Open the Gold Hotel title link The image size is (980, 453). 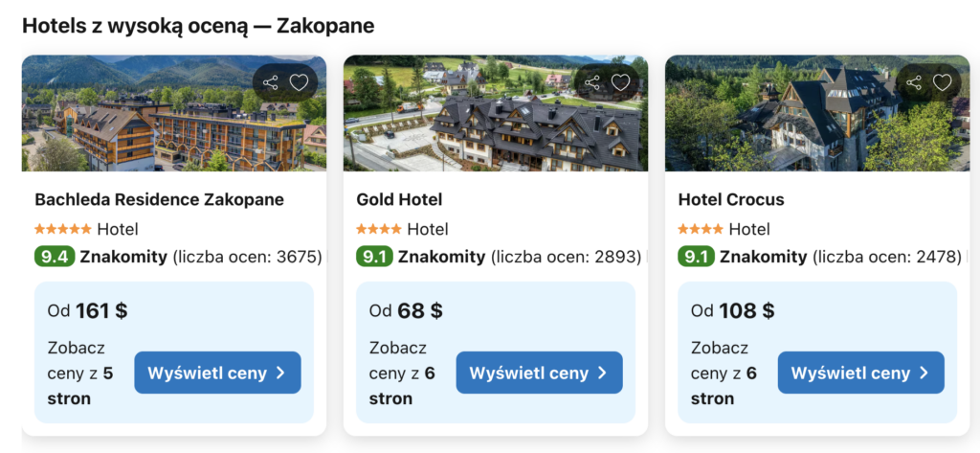(x=399, y=200)
